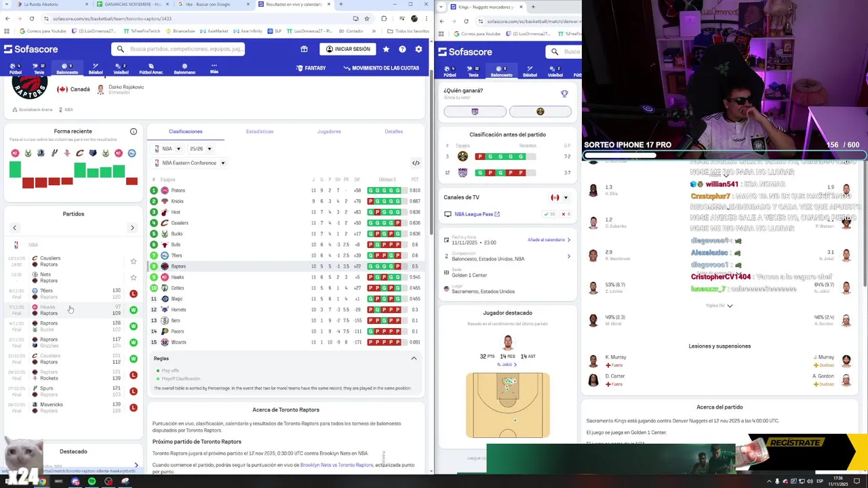Viewport: 868px width, 488px height.
Task: Toggle favorite star for Nets Raptors match
Action: tap(134, 277)
